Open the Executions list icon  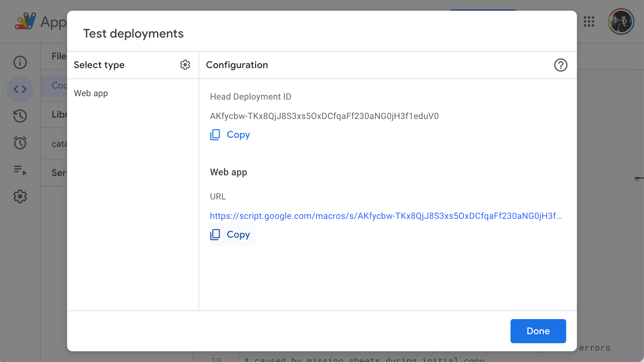coord(20,170)
